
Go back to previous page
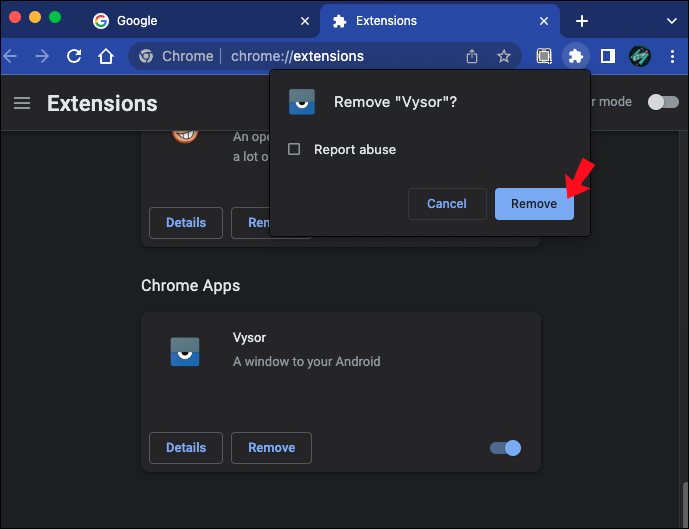[x=10, y=56]
